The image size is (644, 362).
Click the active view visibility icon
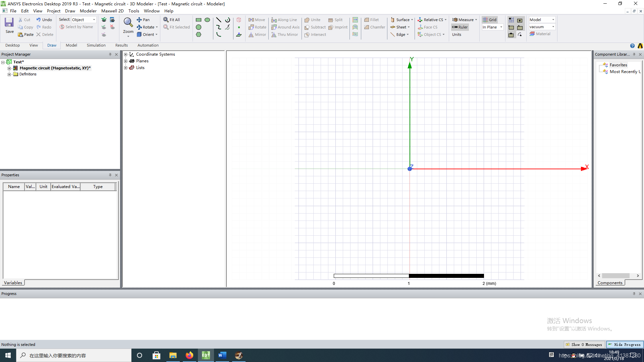(x=112, y=20)
